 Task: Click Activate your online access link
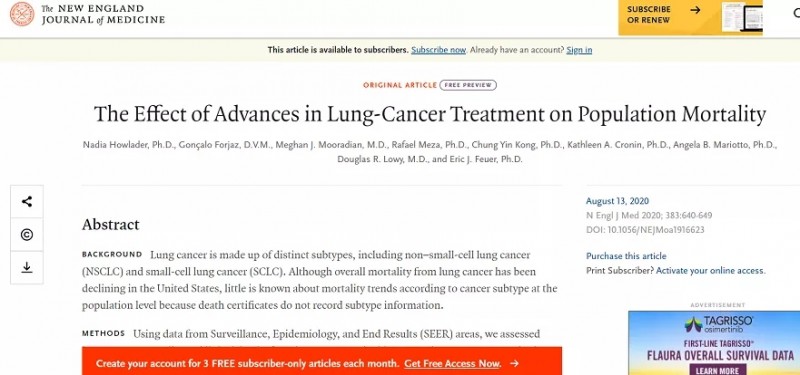pyautogui.click(x=710, y=270)
